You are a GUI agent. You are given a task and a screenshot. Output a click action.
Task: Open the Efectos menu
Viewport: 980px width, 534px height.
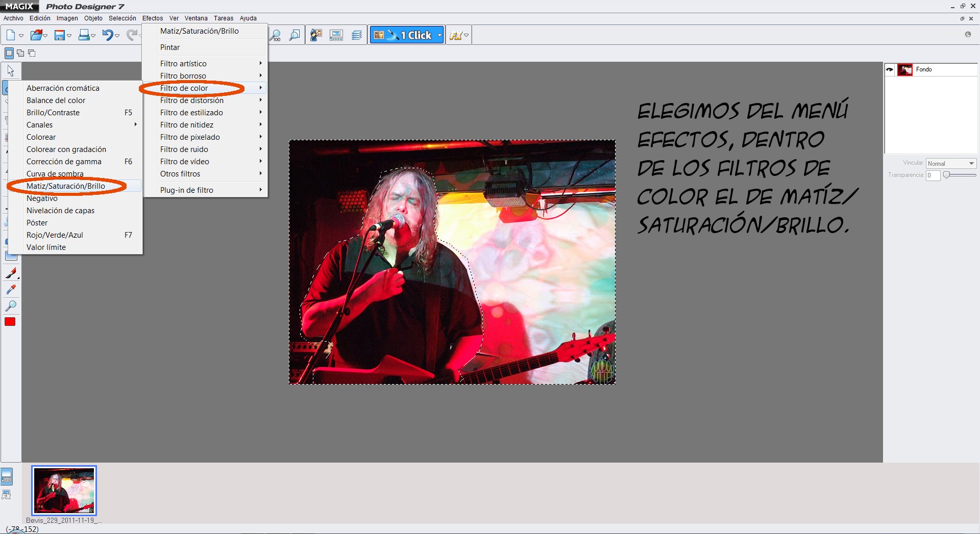tap(153, 18)
